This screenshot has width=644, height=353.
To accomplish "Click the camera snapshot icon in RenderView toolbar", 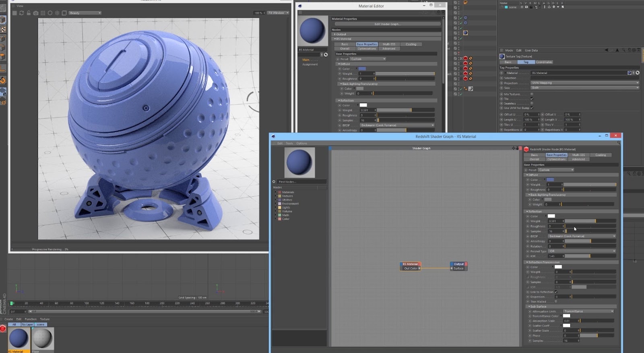I will [x=36, y=13].
